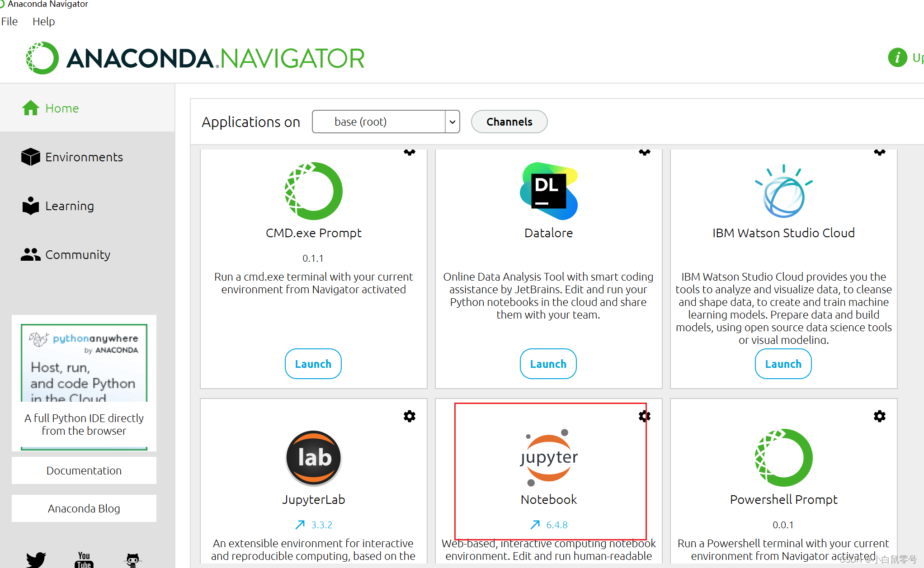Screen dimensions: 924x568
Task: Click the Jupyter Notebook settings gear icon
Action: coord(645,416)
